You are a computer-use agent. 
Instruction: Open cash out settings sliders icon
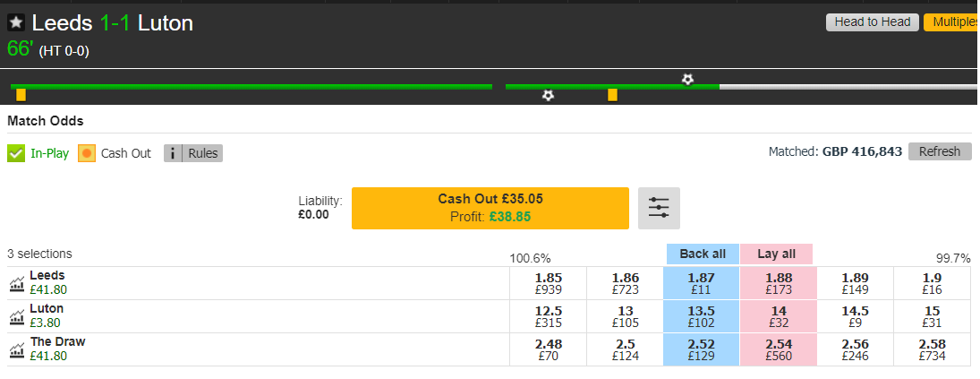click(659, 208)
